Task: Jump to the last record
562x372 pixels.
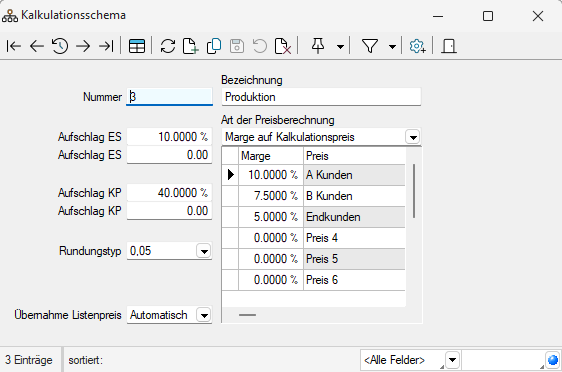Action: point(106,46)
